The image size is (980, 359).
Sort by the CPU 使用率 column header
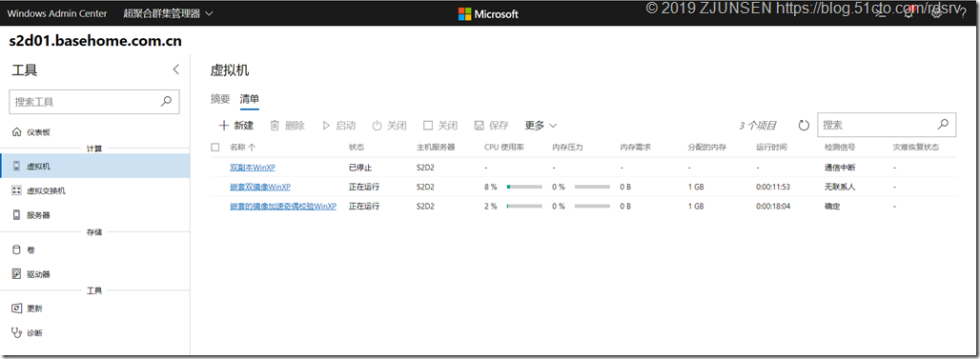pos(503,148)
